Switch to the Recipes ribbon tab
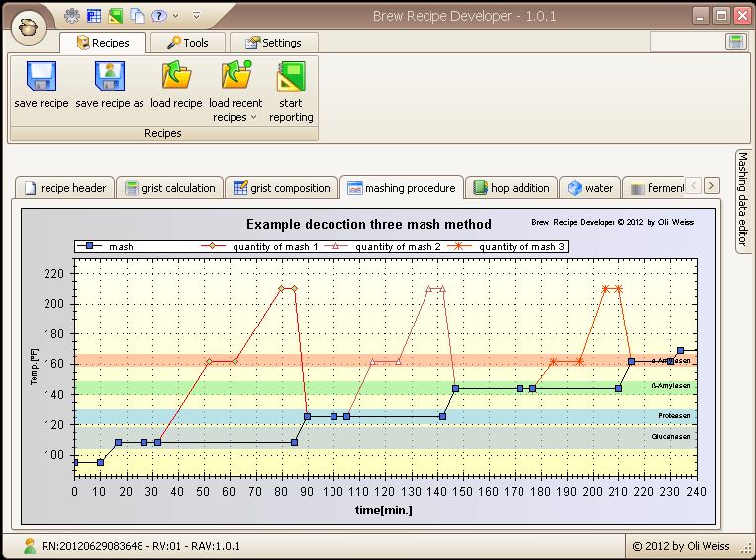 tap(103, 43)
